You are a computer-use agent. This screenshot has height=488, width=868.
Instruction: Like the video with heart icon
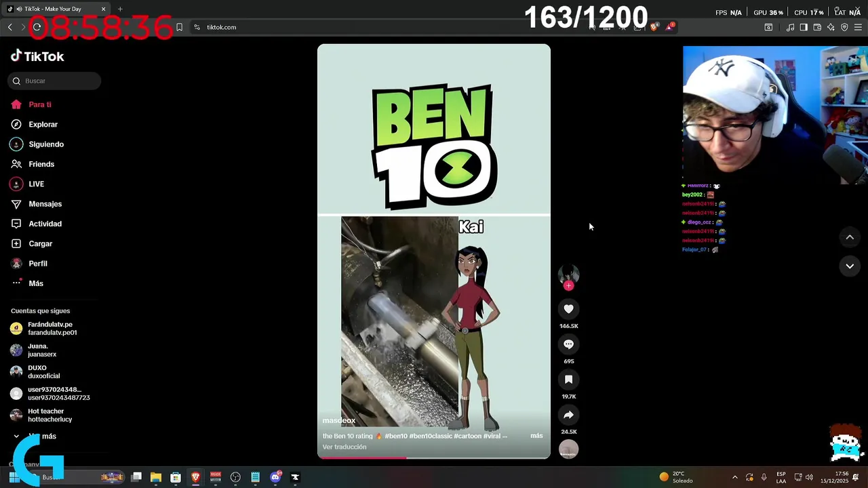(x=568, y=309)
